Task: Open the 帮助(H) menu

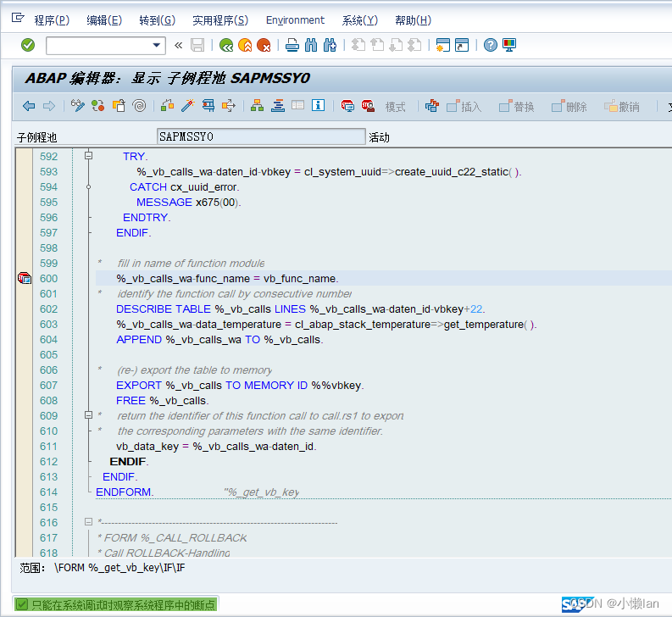Action: click(x=414, y=20)
